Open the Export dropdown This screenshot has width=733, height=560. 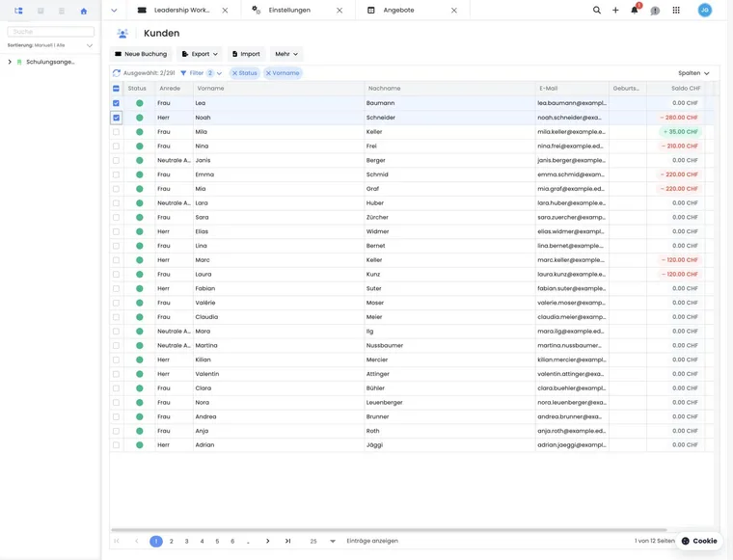(x=200, y=54)
